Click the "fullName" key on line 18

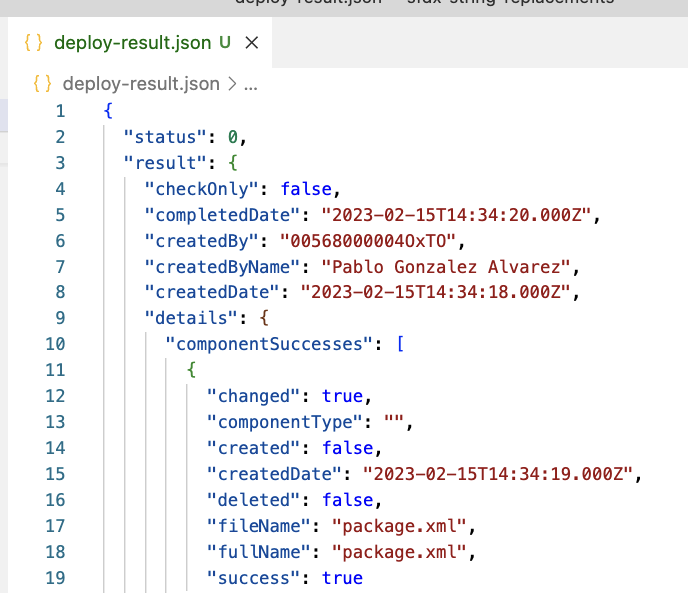pyautogui.click(x=258, y=552)
